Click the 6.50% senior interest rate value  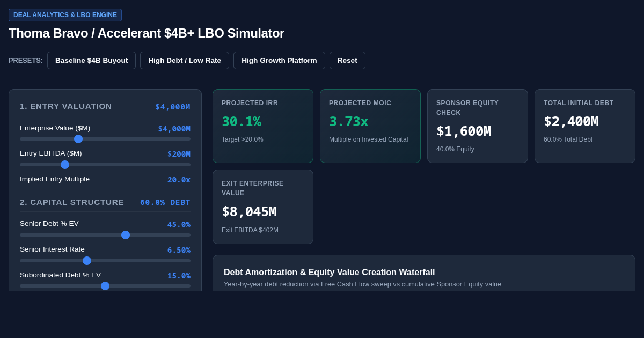point(179,250)
